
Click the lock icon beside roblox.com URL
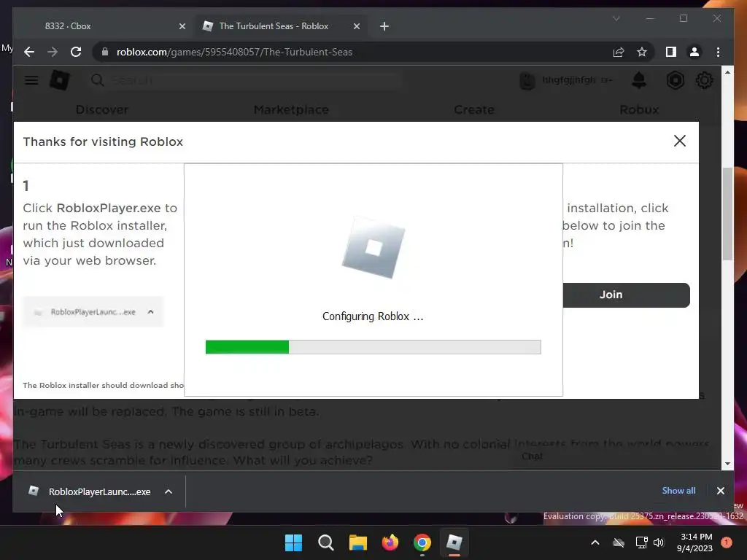pyautogui.click(x=105, y=52)
